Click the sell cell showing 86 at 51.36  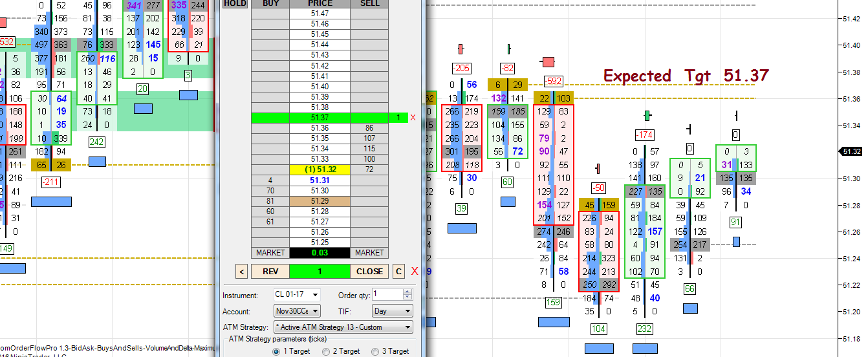pyautogui.click(x=369, y=128)
